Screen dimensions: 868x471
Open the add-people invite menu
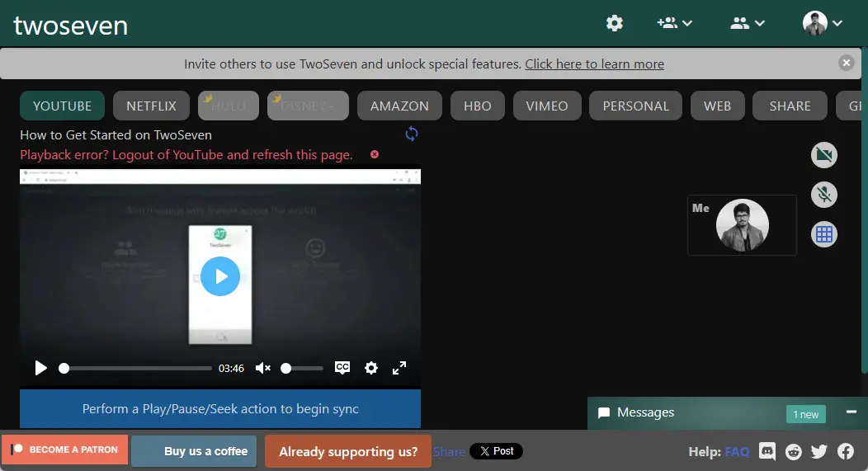point(674,23)
